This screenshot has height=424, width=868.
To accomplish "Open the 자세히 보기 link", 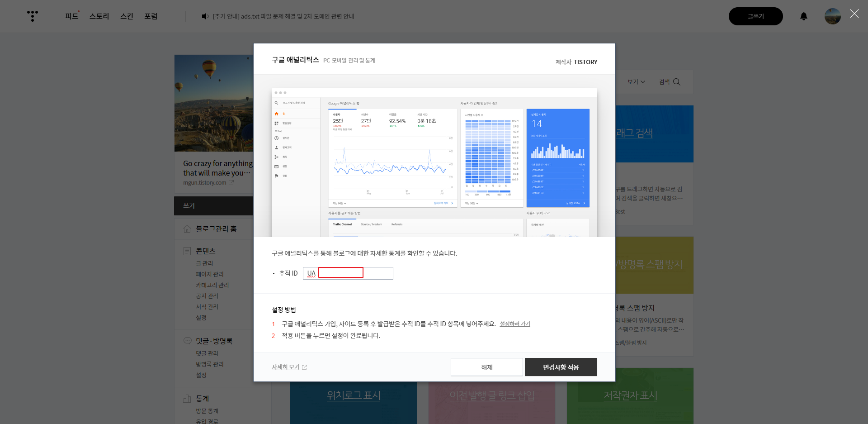I will pos(286,367).
